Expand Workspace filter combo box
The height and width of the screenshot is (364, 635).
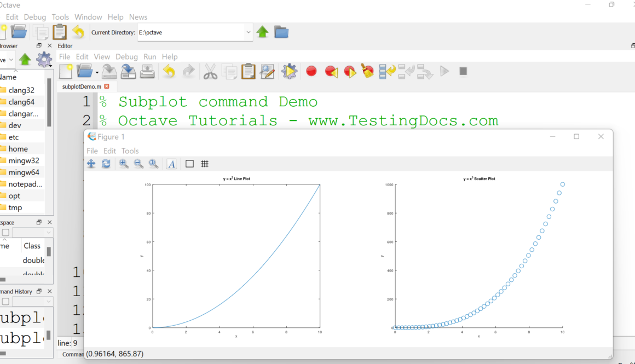pyautogui.click(x=49, y=233)
